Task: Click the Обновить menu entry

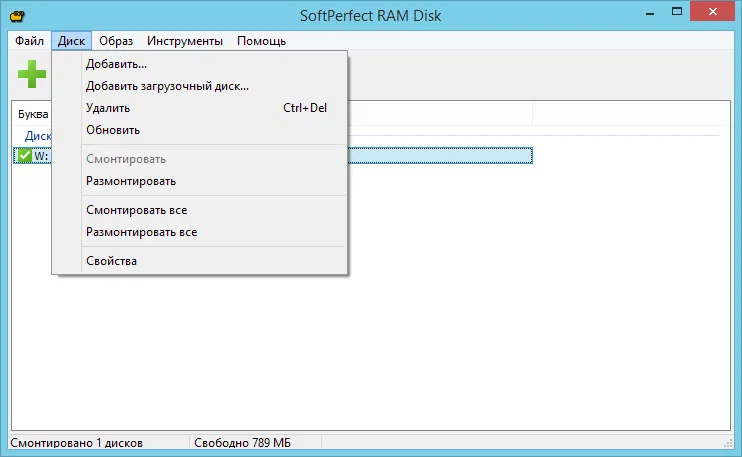Action: (113, 130)
